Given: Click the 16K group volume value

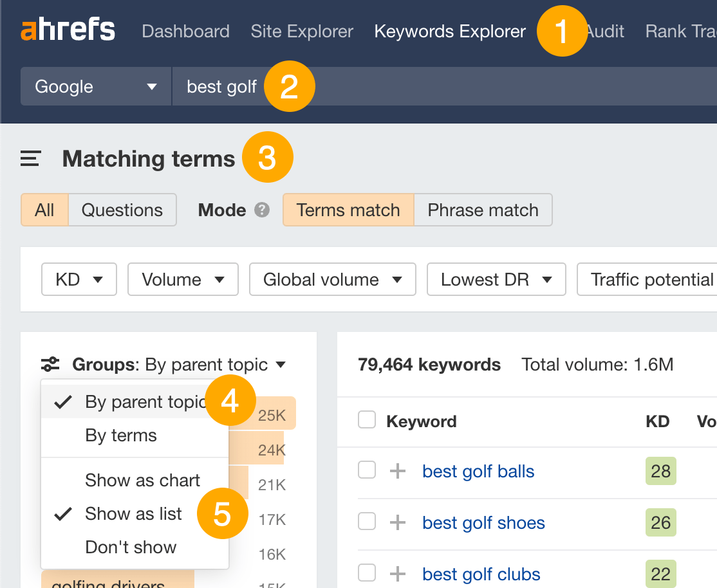Looking at the screenshot, I should click(272, 554).
